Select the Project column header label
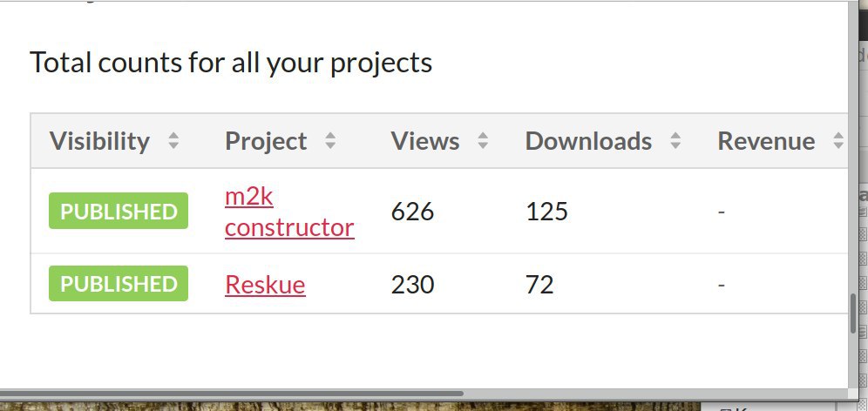The image size is (868, 411). 266,141
